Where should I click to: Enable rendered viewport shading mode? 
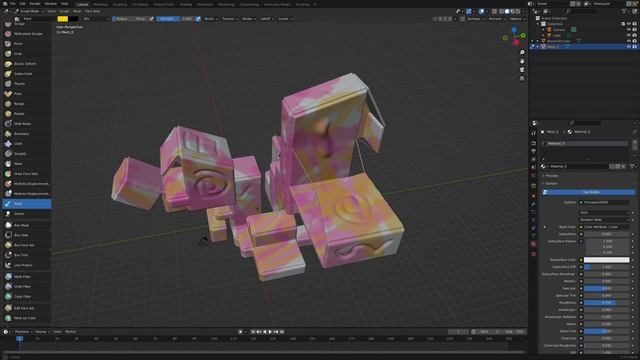(518, 11)
